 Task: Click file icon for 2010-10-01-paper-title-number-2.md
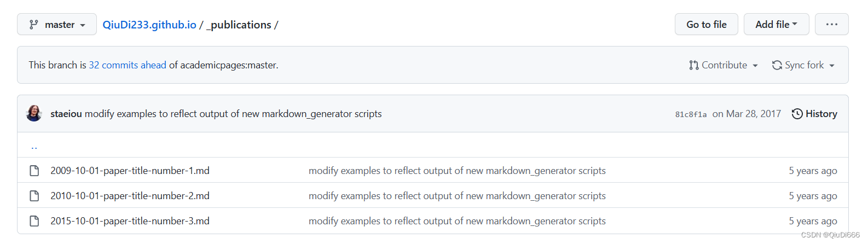(34, 196)
